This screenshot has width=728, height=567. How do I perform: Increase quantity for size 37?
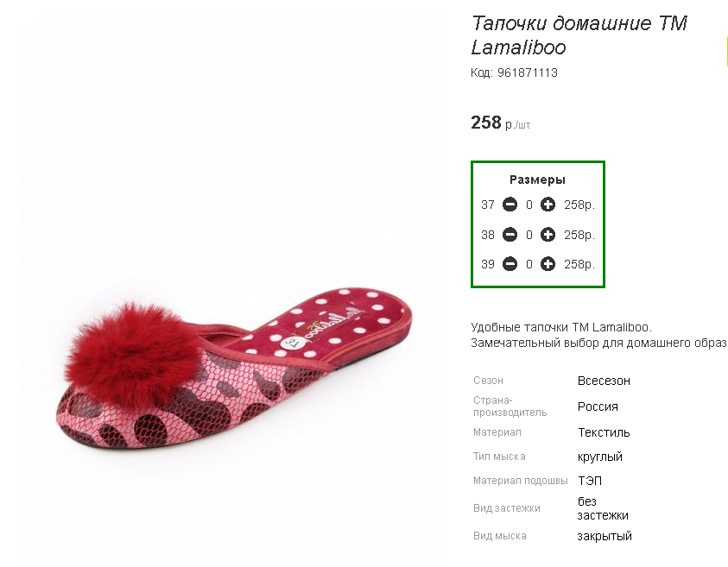coord(548,205)
